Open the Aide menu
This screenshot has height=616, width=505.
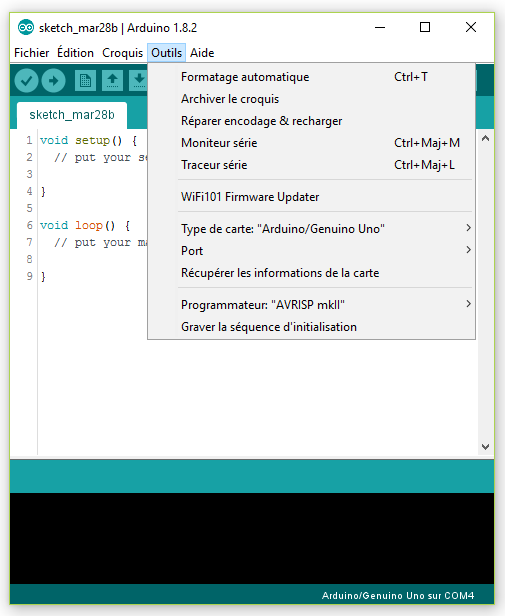pyautogui.click(x=202, y=53)
